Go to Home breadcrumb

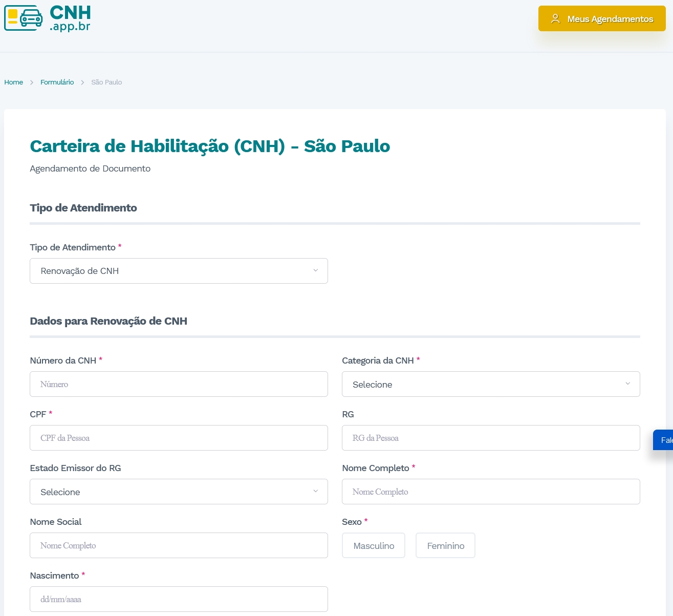click(x=14, y=82)
